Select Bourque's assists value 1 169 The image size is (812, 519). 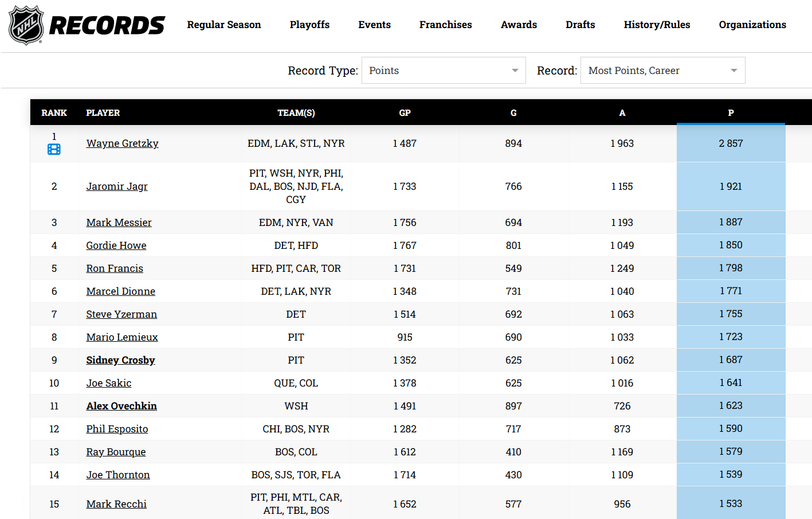coord(622,452)
